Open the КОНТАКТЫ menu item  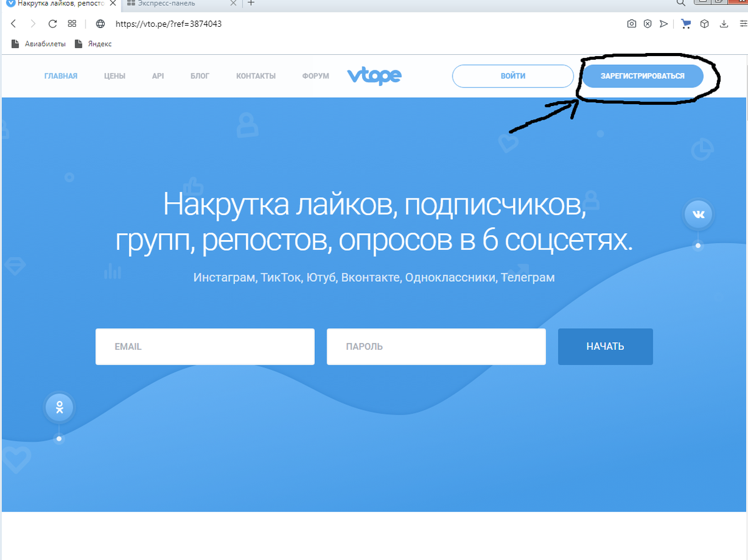256,76
